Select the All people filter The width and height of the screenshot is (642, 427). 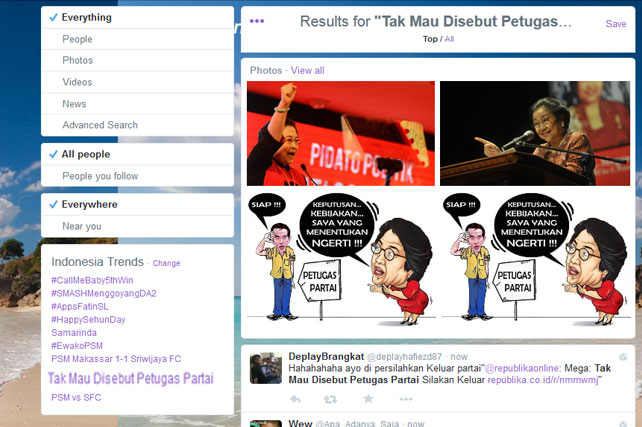(x=86, y=155)
